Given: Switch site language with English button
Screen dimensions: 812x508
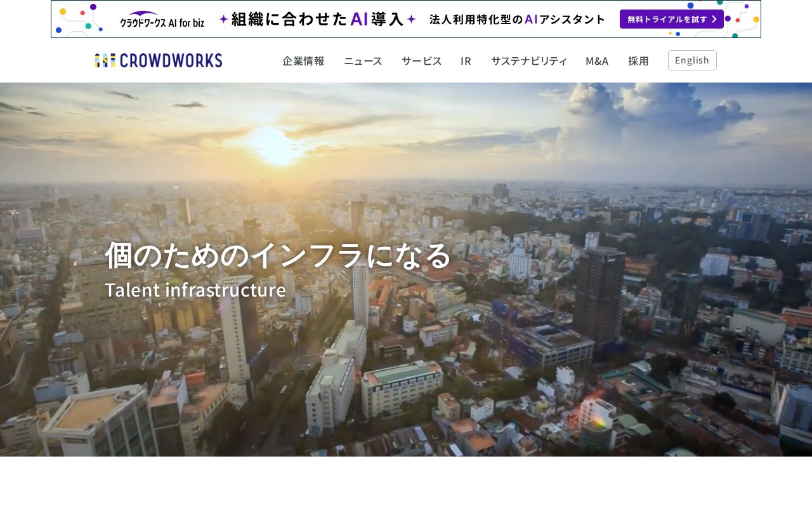Looking at the screenshot, I should pos(692,60).
